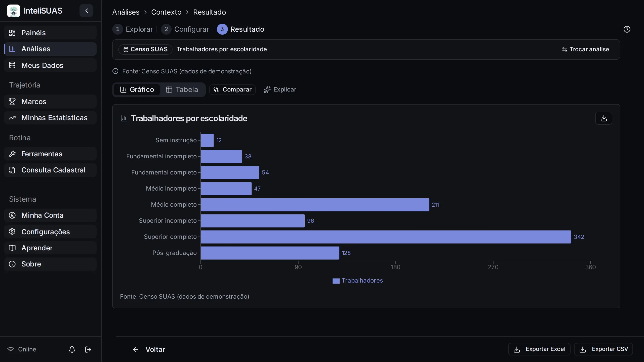Select step 3 Resultado
This screenshot has width=644, height=362.
tap(240, 29)
